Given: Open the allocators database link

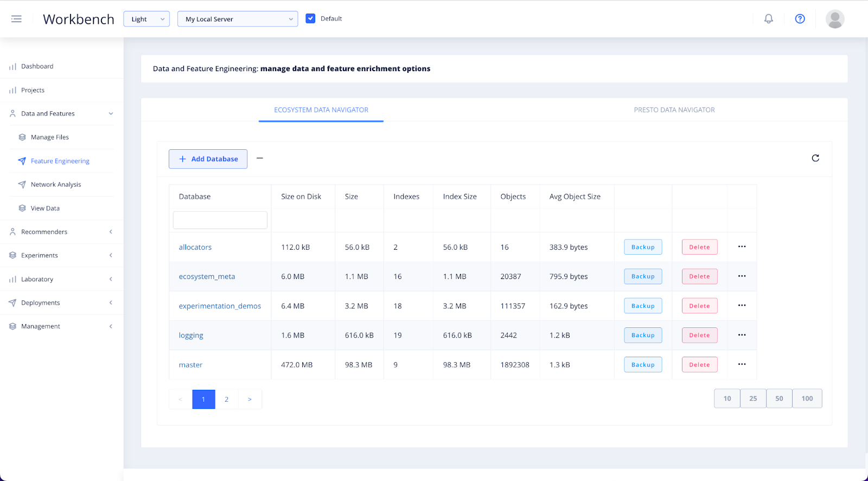Looking at the screenshot, I should point(195,247).
